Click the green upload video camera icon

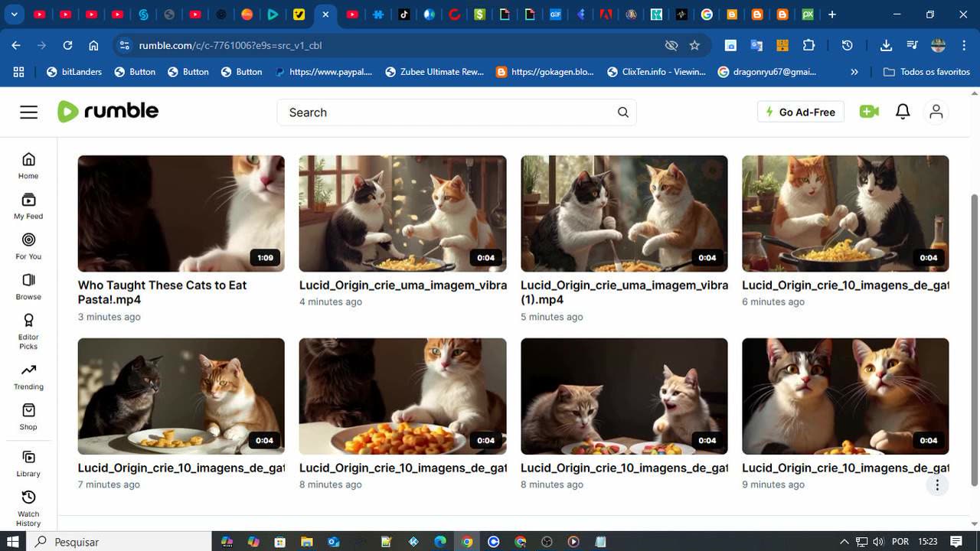pos(869,112)
